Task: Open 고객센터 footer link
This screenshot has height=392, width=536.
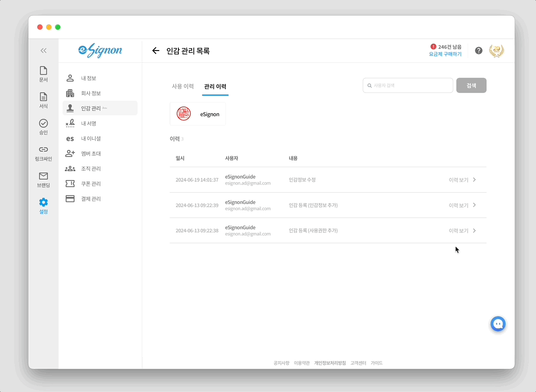Action: [x=358, y=363]
